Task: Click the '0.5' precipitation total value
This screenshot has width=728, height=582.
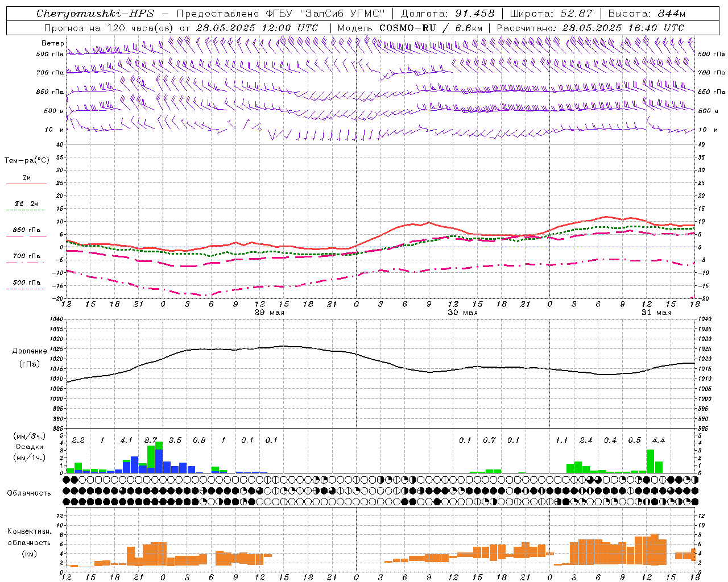Action: [x=635, y=440]
